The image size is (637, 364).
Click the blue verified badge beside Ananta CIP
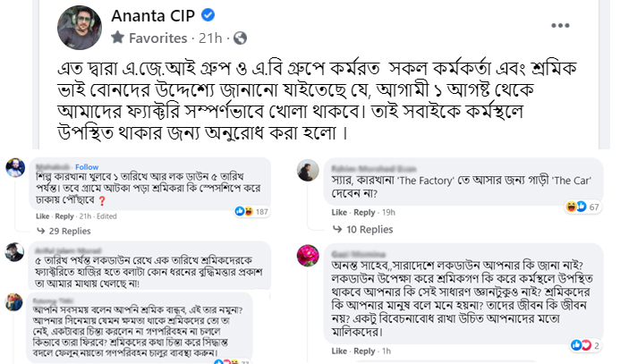(208, 15)
